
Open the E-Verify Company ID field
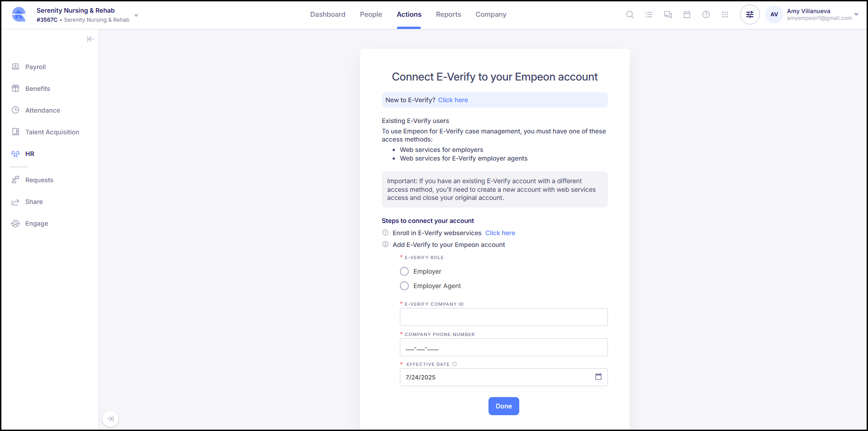(x=503, y=317)
